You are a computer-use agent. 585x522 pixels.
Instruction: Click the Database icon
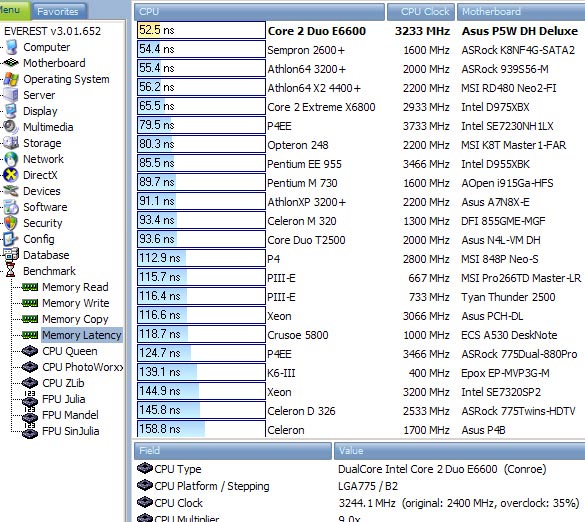tap(11, 255)
